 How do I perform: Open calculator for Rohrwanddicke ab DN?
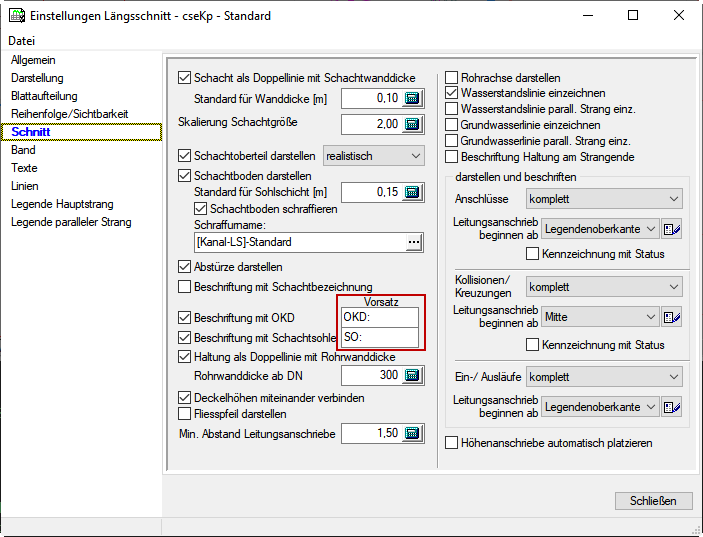[x=413, y=376]
